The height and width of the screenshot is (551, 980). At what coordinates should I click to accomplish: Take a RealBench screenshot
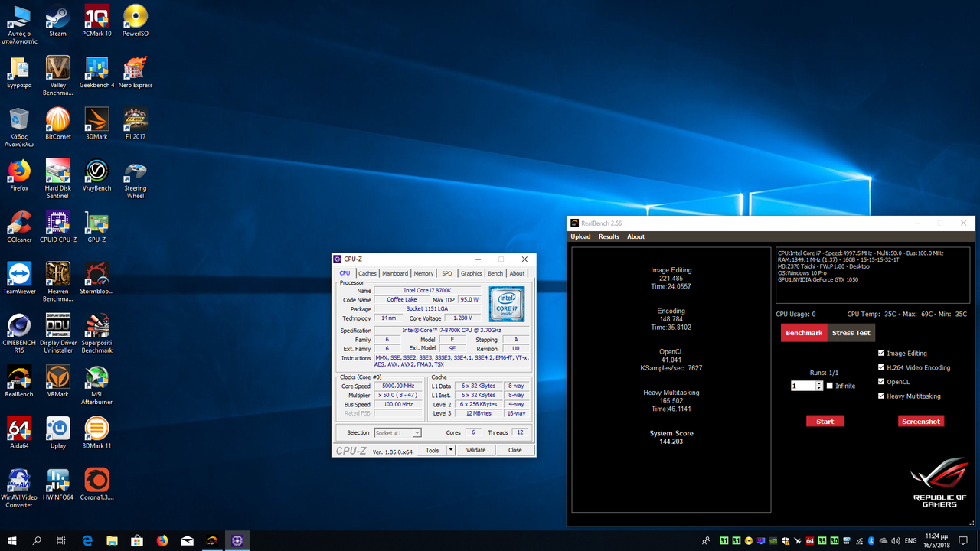[x=921, y=421]
